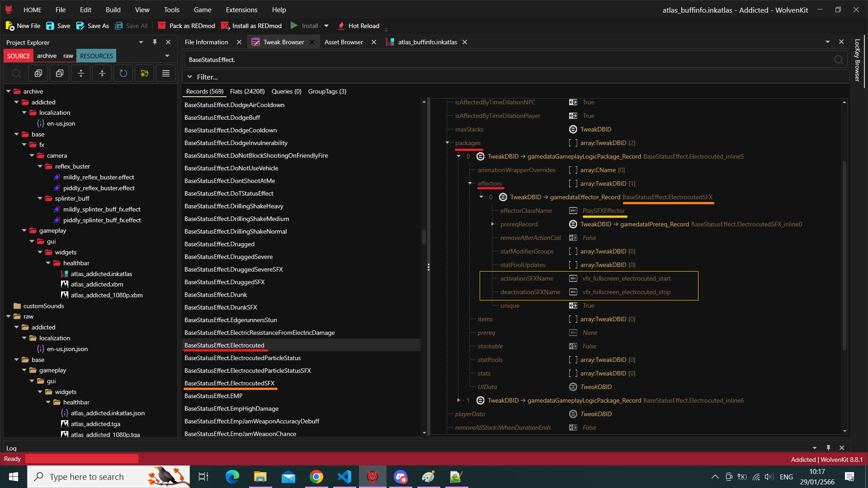The height and width of the screenshot is (488, 868).
Task: Click the Windows taskbar search box
Action: [108, 477]
